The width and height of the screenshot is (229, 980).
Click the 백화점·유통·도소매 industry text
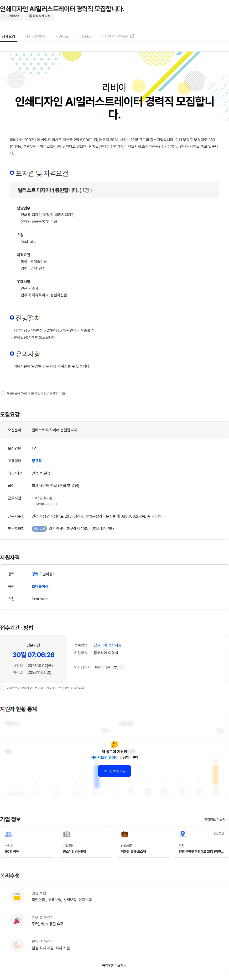[133, 851]
